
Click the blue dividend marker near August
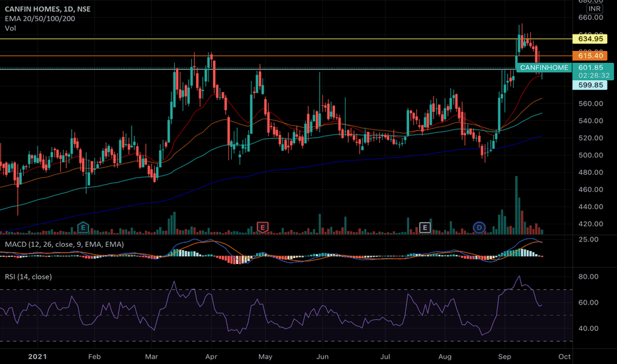[x=479, y=228]
